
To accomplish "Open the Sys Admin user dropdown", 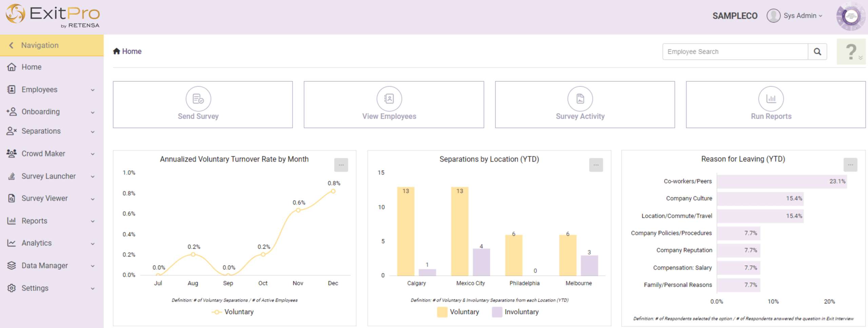I will pos(795,16).
